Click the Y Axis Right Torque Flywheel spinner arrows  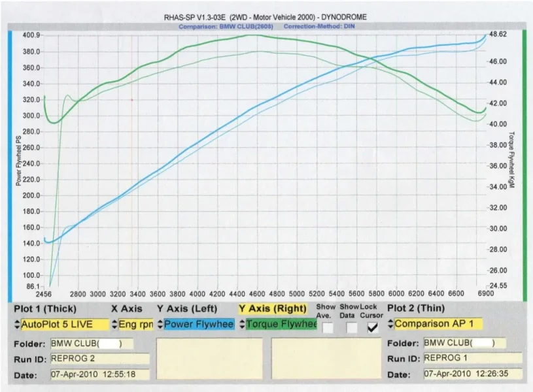242,324
